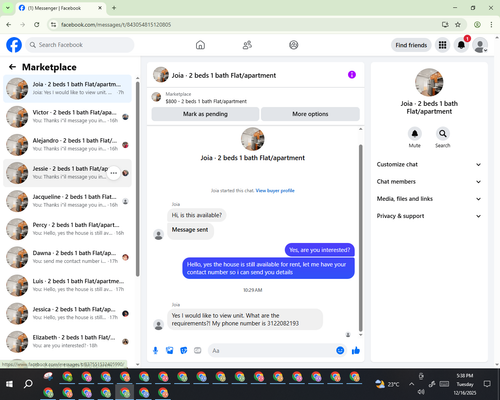Mute the conversation with bell icon
The image size is (500, 400).
415,134
